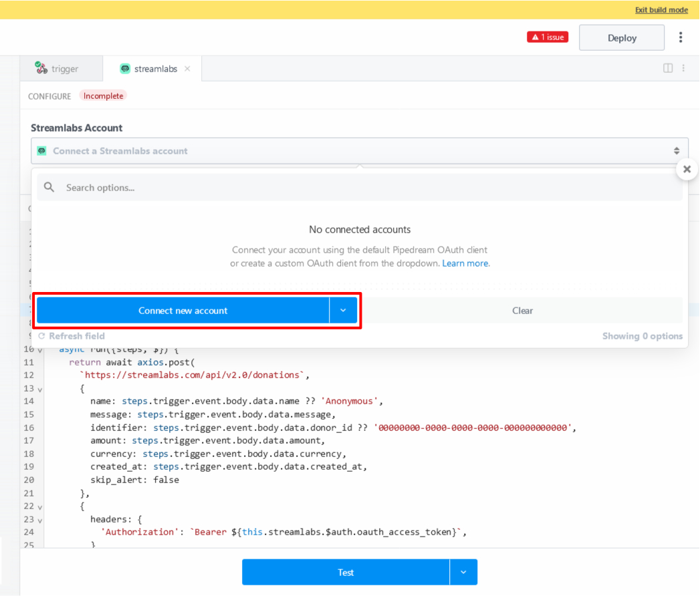Image resolution: width=700 pixels, height=596 pixels.
Task: Close the streamlabs tab
Action: [x=187, y=69]
